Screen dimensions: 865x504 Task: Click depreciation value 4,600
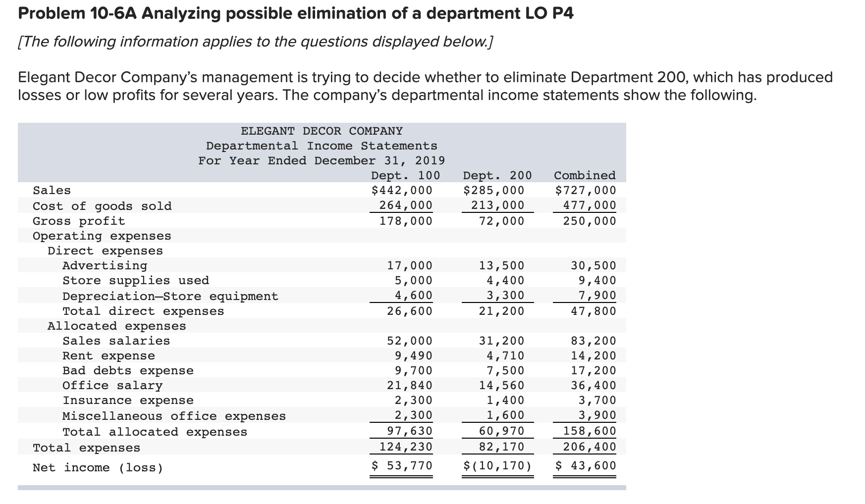point(413,296)
